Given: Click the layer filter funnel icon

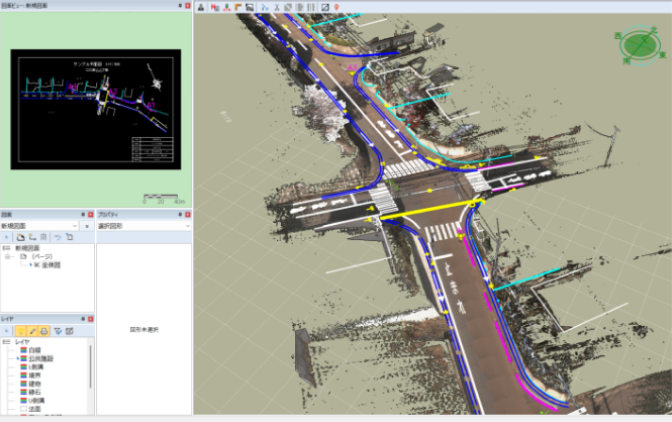Looking at the screenshot, I should (58, 329).
